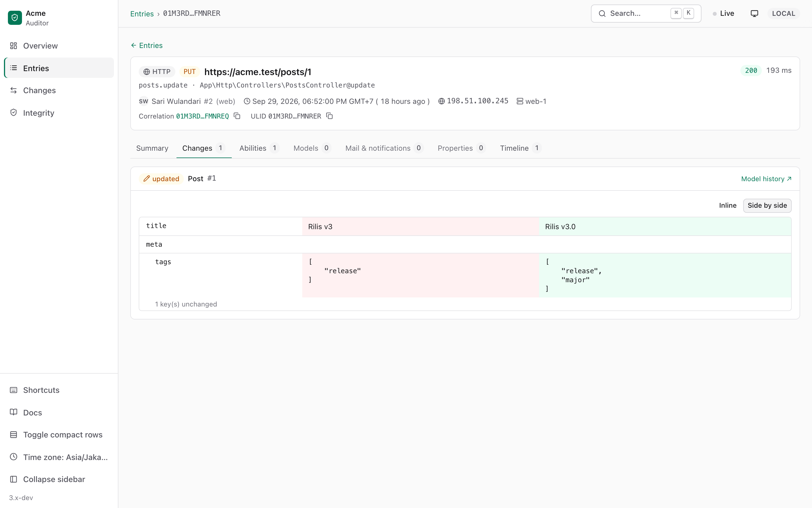Switch diff view to Side by side

click(767, 205)
